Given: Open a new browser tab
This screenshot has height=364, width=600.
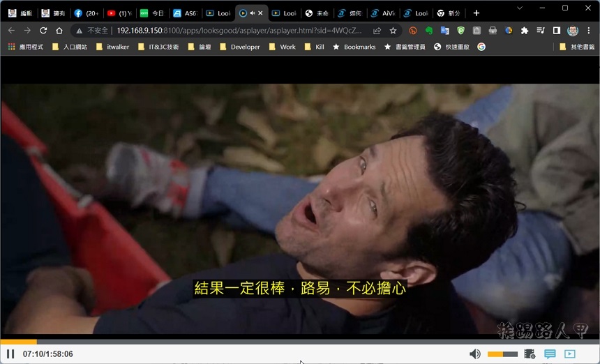Looking at the screenshot, I should pyautogui.click(x=476, y=13).
